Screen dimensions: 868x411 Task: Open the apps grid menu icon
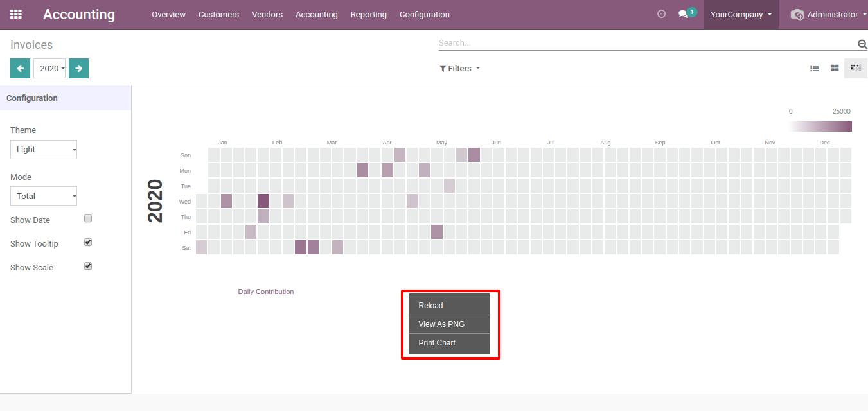coord(16,14)
